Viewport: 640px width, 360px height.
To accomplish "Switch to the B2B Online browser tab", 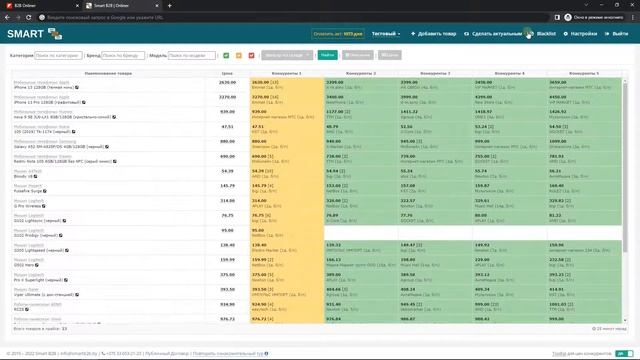I will [41, 6].
